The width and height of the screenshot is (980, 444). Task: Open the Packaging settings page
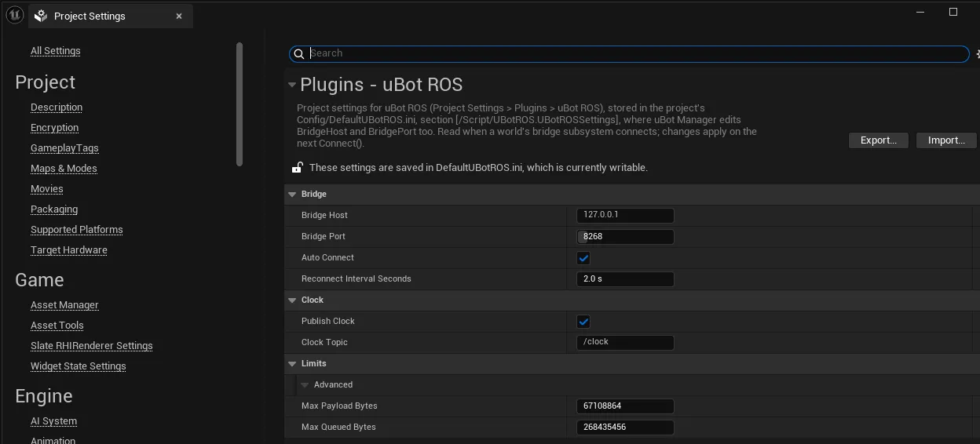click(54, 209)
